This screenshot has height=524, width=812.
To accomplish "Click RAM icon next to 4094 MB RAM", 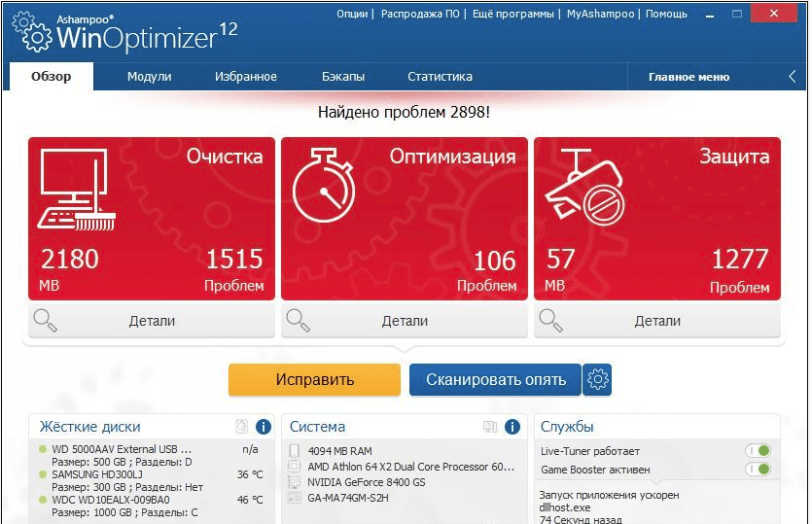I will point(294,451).
